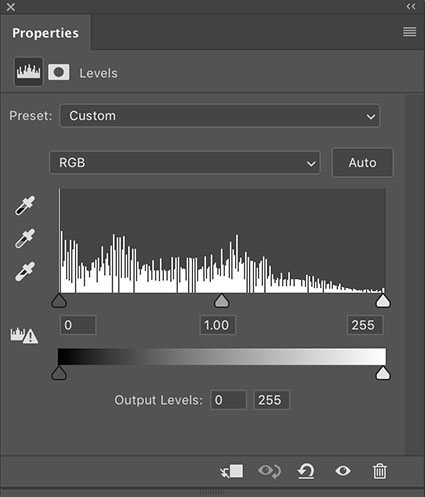The height and width of the screenshot is (497, 425).
Task: Collapse the panel with the double arrows
Action: click(x=411, y=6)
